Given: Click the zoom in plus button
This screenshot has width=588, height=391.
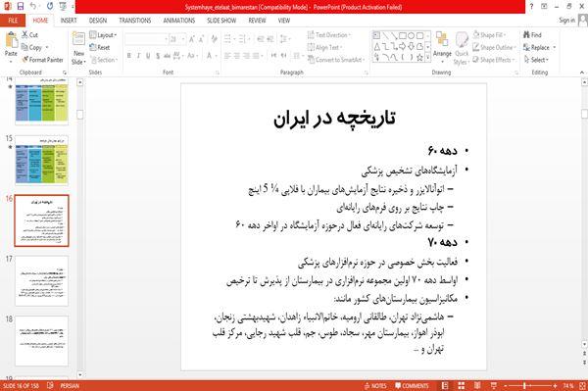Looking at the screenshot, I should [x=555, y=385].
